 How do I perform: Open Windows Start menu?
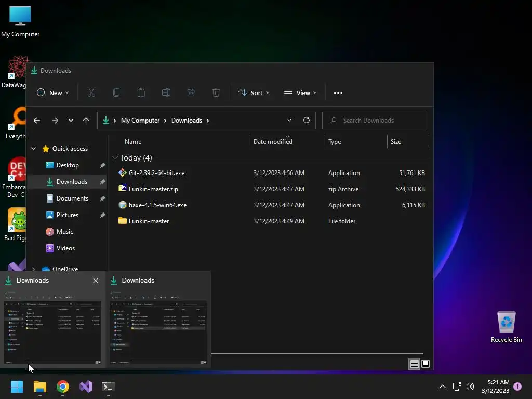point(17,387)
